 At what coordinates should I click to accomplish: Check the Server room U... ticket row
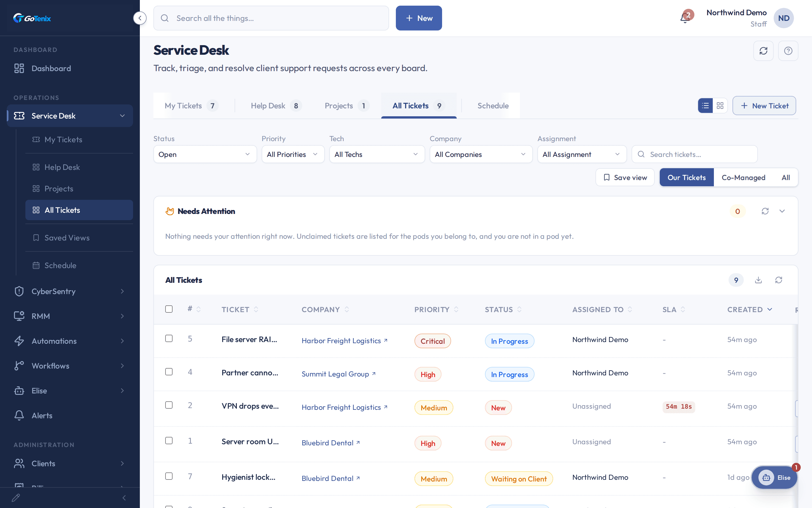click(169, 441)
